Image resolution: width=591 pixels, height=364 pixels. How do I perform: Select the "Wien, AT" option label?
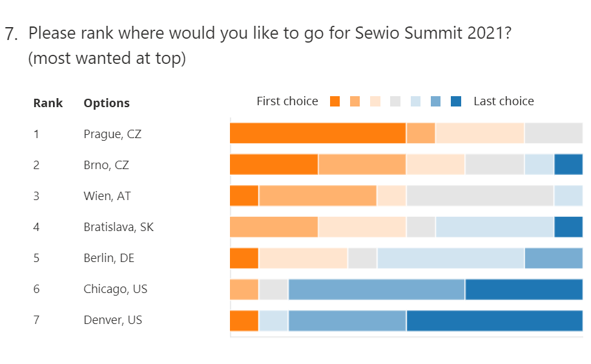point(107,196)
